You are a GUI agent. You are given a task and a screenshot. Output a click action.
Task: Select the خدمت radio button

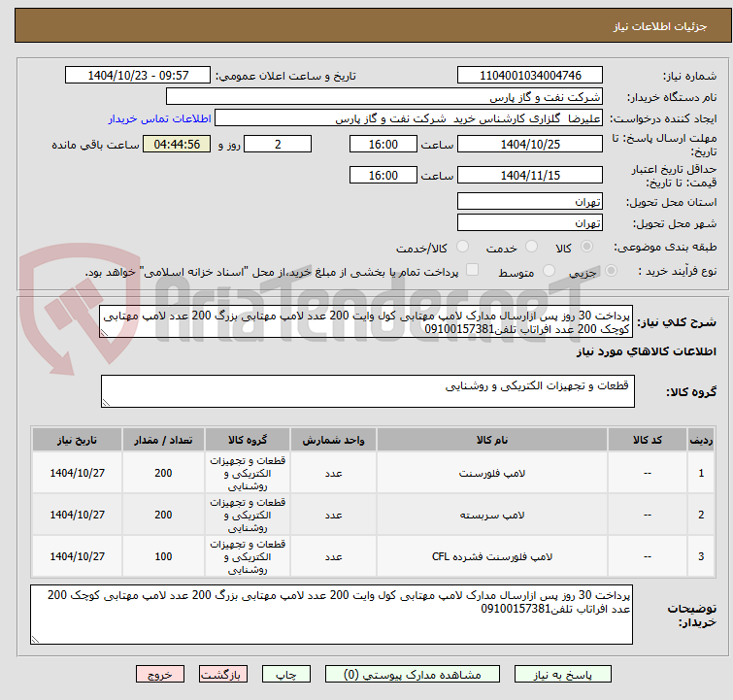pos(531,247)
